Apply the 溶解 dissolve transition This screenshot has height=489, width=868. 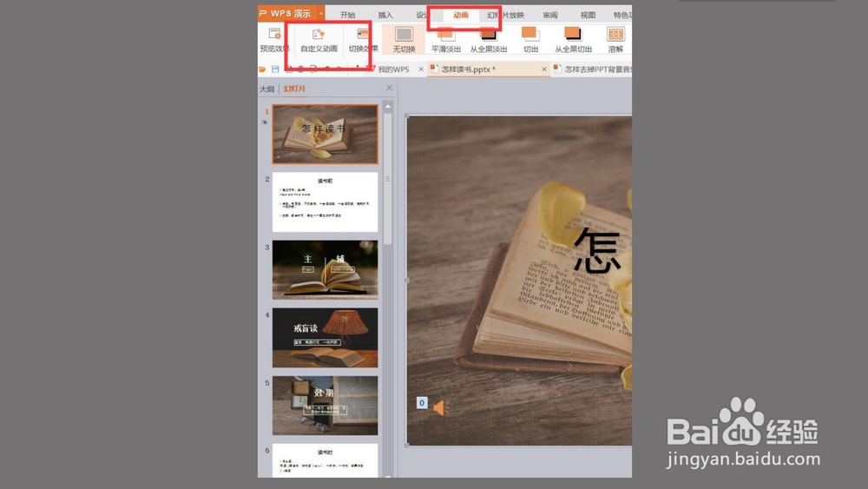[x=615, y=39]
